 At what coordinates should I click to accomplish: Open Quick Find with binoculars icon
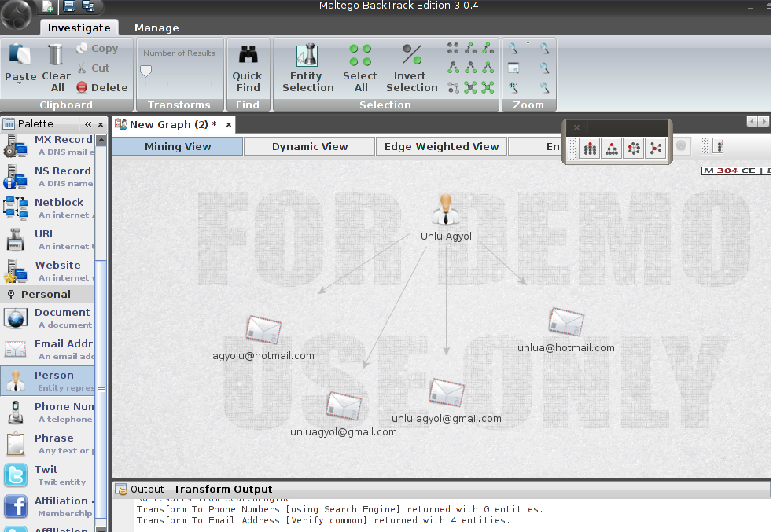point(248,68)
